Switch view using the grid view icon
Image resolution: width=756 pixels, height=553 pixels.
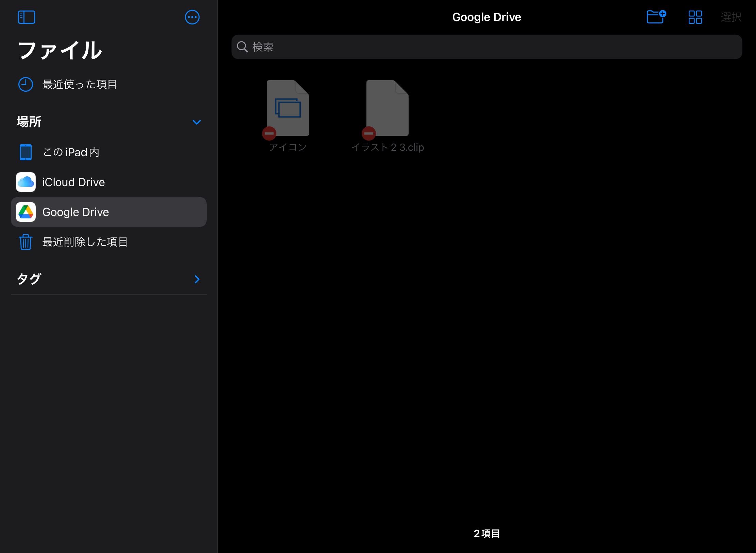point(695,17)
